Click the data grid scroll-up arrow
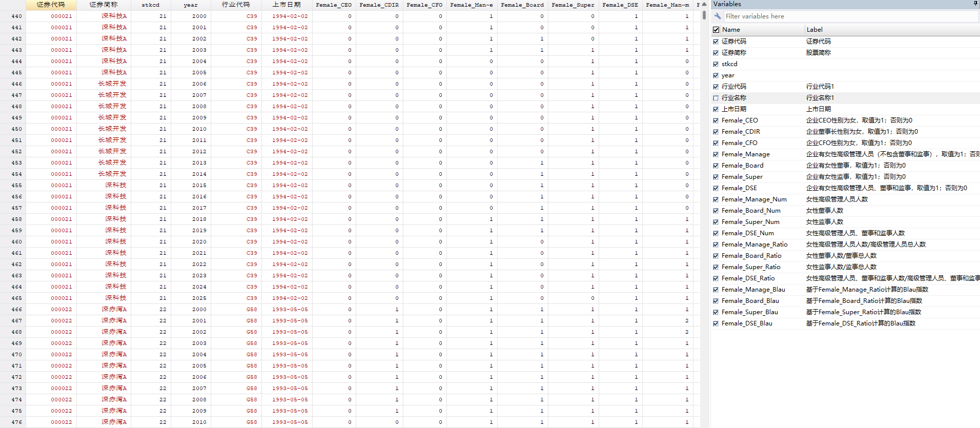Viewport: 980px width, 428px height. (704, 4)
